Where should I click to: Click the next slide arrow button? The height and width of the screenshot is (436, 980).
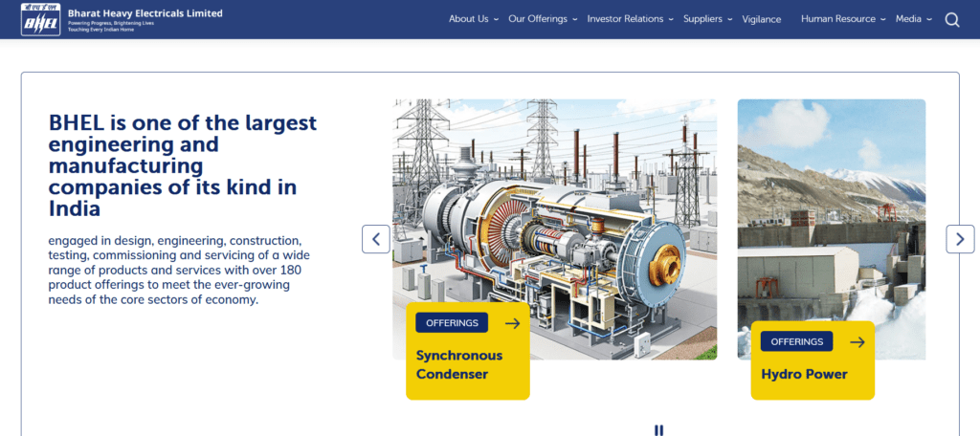click(x=960, y=239)
